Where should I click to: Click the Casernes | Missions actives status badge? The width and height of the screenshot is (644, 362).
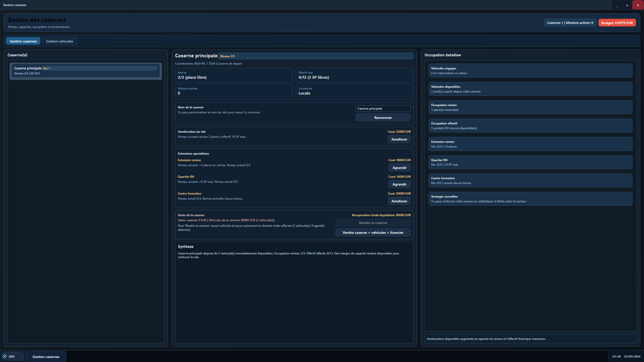(570, 22)
